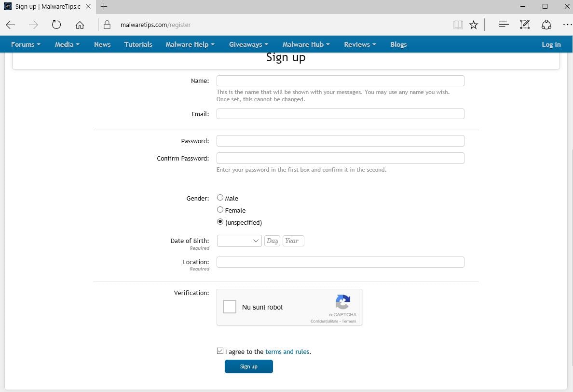Expand the Media menu
573x392 pixels.
click(x=67, y=44)
